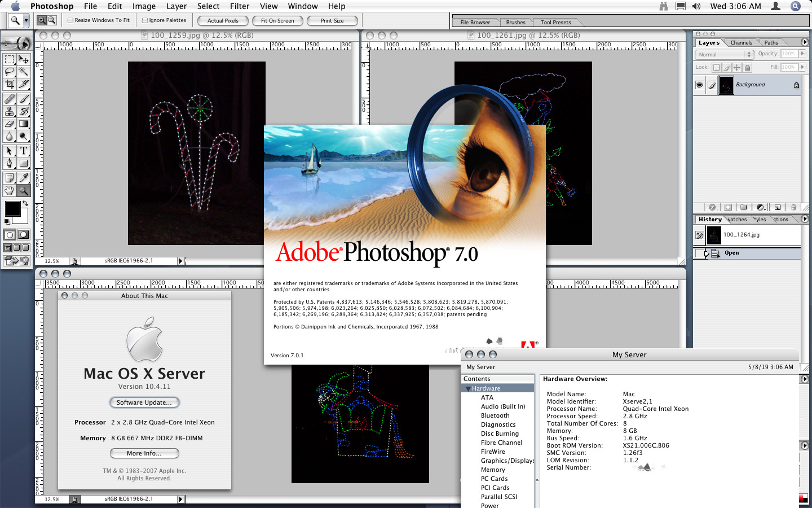Image resolution: width=812 pixels, height=508 pixels.
Task: Enable Ignore Palettes checkbox
Action: coord(145,20)
